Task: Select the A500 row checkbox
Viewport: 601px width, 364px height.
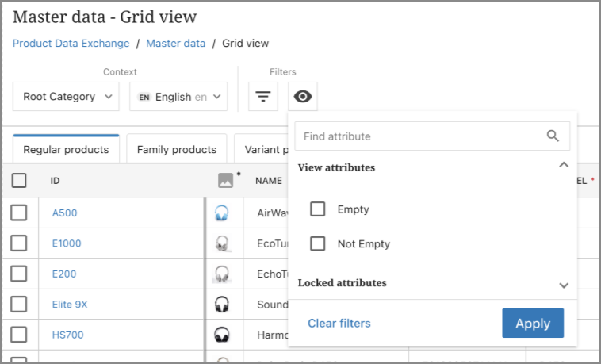Action: point(19,213)
